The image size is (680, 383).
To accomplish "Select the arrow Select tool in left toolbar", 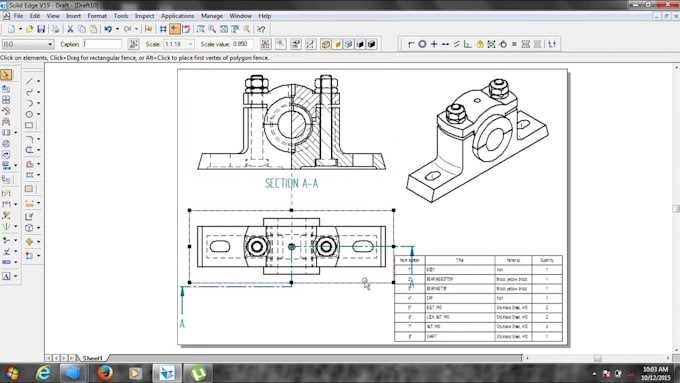I will [x=6, y=75].
